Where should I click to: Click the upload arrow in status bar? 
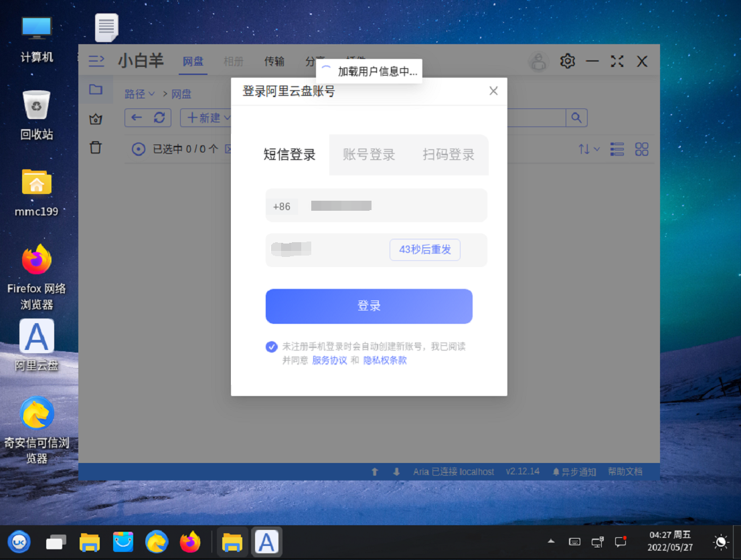(x=375, y=472)
